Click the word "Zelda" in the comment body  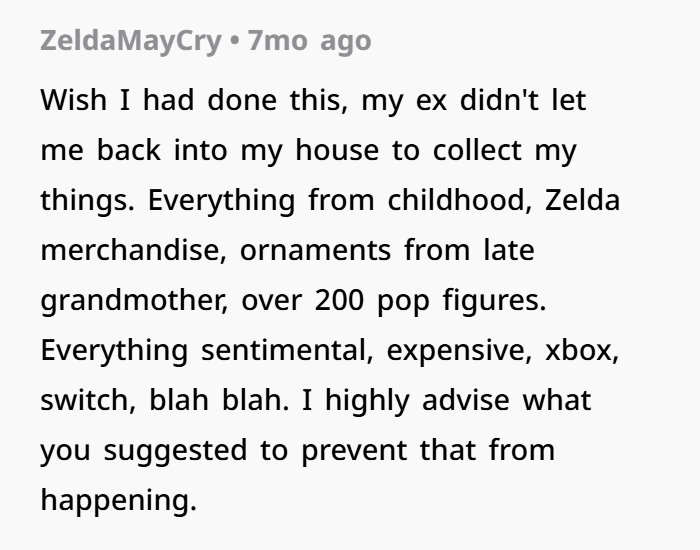pos(583,200)
